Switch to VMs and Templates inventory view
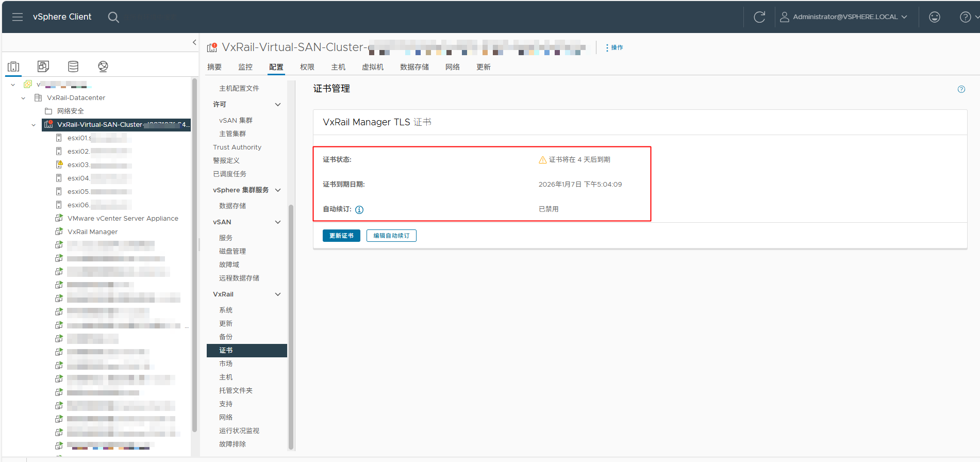 pos(43,67)
